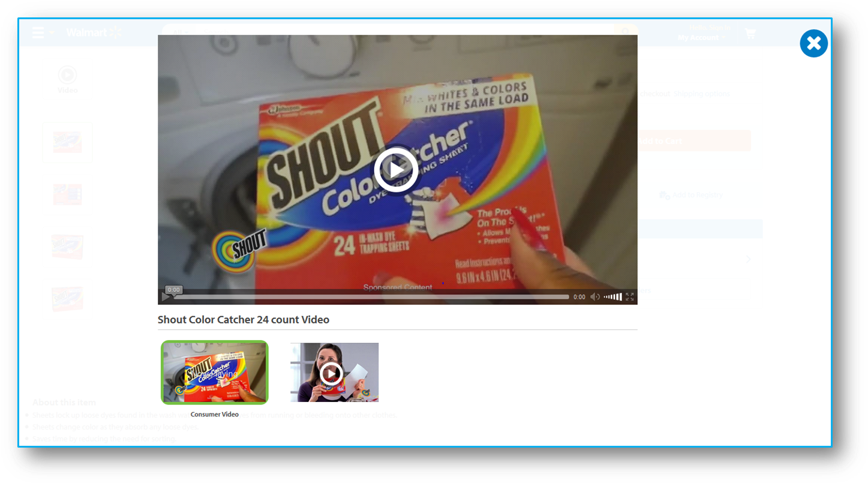Seek along the video progress bar
The width and height of the screenshot is (868, 483).
click(371, 297)
